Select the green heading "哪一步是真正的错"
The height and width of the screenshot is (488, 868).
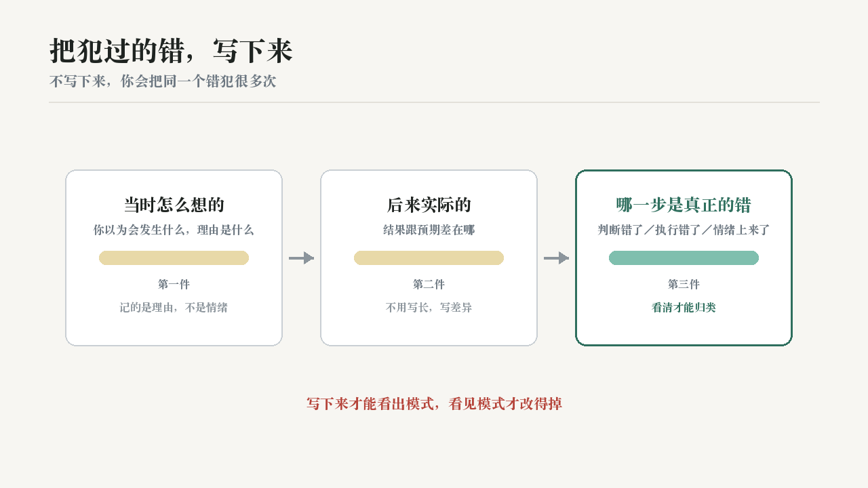tap(684, 205)
